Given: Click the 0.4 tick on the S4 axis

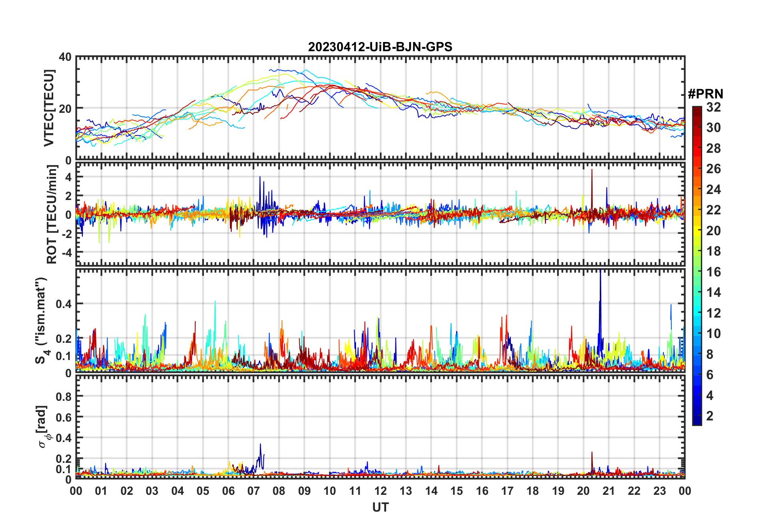Looking at the screenshot, I should point(64,304).
